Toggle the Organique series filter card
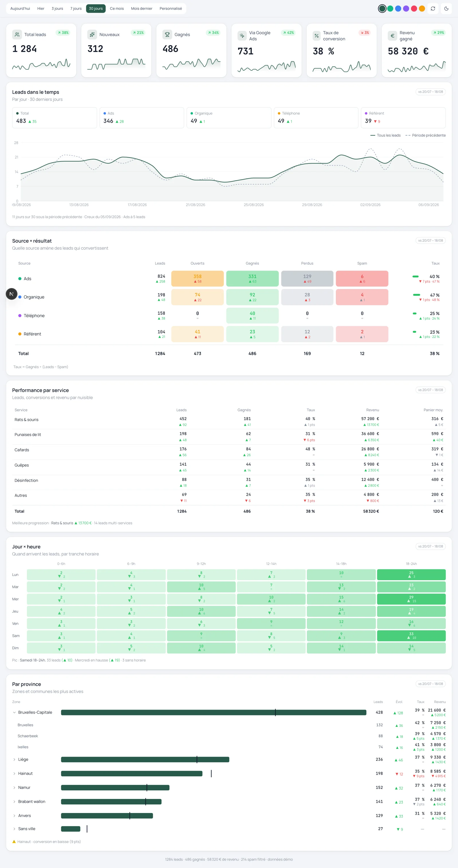The width and height of the screenshot is (458, 868). pyautogui.click(x=229, y=118)
